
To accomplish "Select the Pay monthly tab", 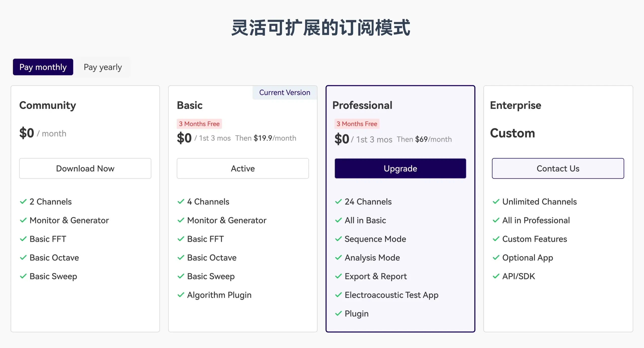I will (x=43, y=67).
